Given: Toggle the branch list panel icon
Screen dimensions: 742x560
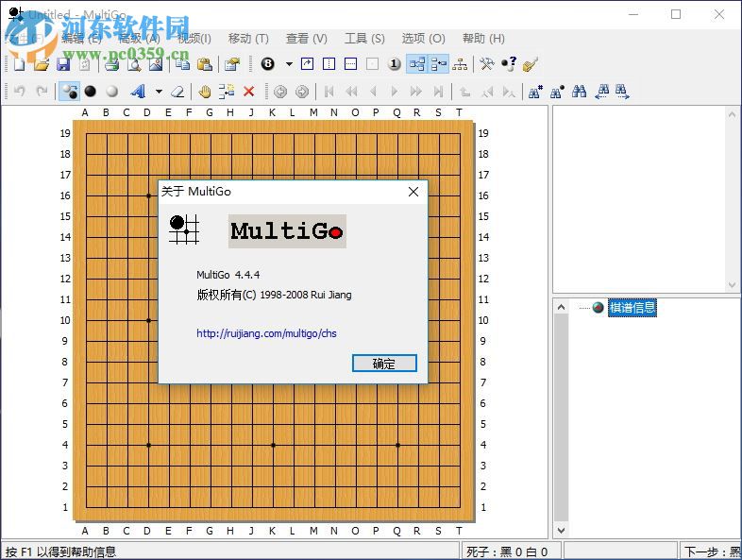Looking at the screenshot, I should click(x=439, y=63).
